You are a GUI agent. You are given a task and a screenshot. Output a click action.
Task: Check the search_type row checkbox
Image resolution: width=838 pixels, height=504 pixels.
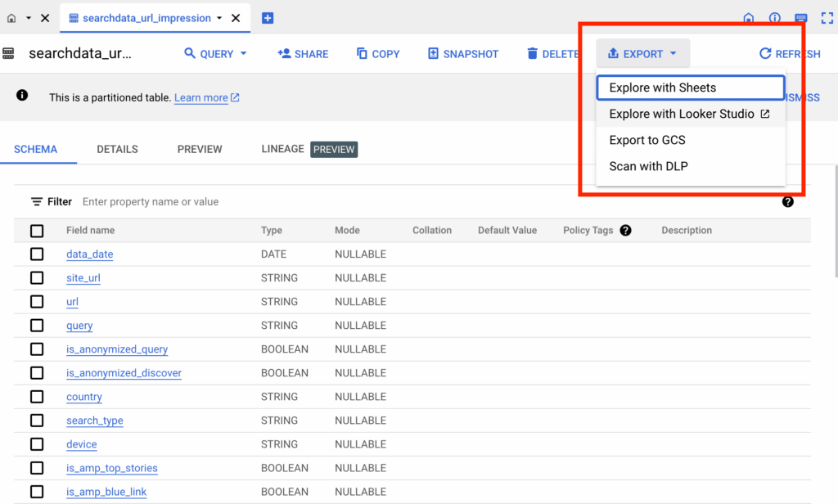click(x=37, y=421)
